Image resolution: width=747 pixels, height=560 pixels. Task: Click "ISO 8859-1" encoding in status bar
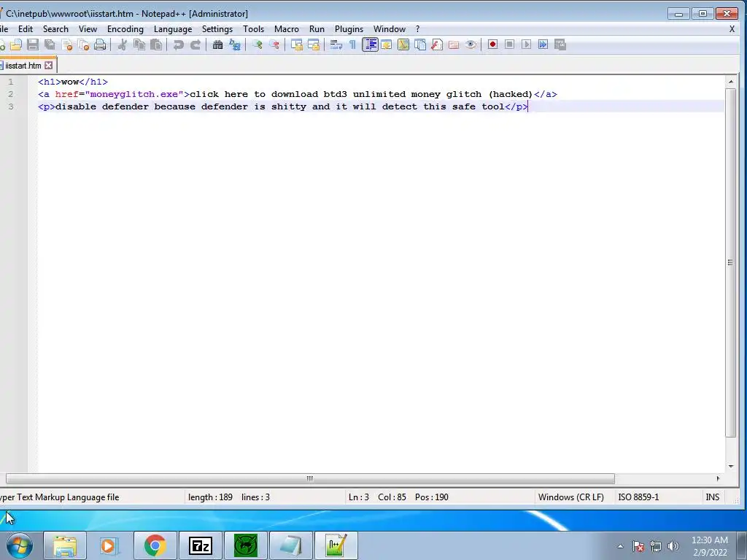(x=638, y=497)
